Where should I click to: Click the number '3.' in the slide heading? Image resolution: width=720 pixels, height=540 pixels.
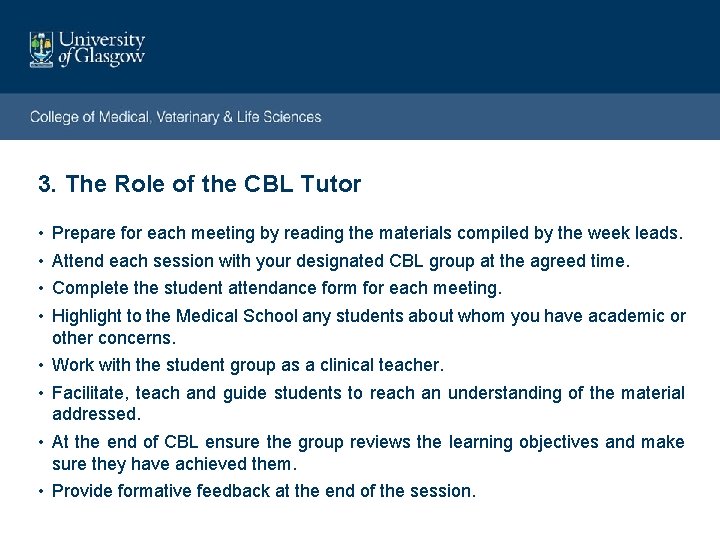pos(48,184)
